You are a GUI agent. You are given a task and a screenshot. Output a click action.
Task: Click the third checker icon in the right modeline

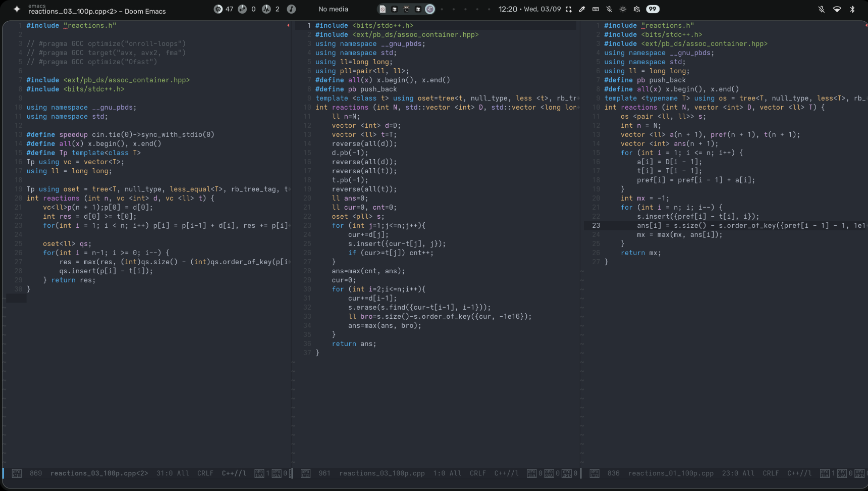coord(859,473)
